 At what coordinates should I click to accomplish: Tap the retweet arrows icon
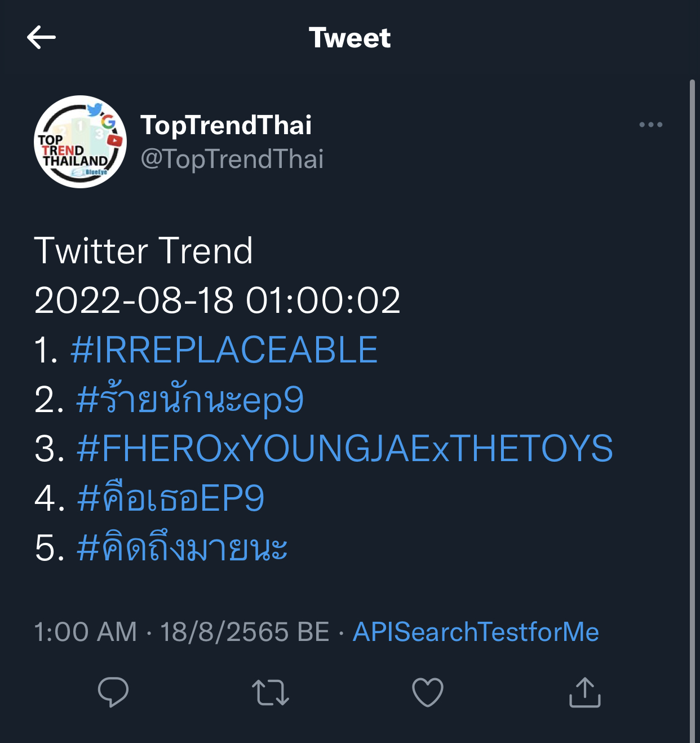271,692
